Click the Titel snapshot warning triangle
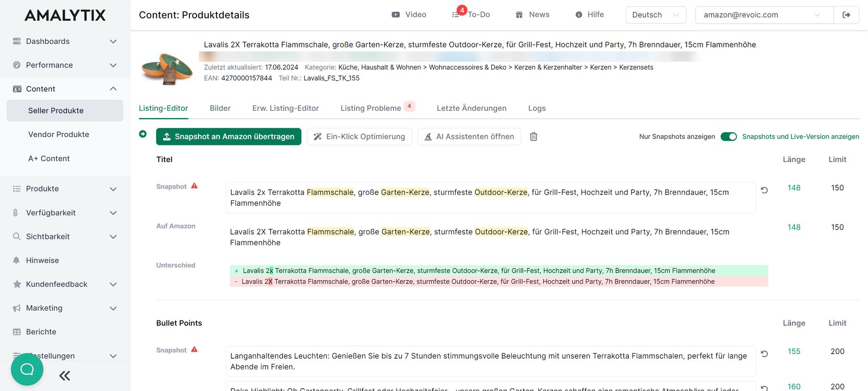 tap(194, 186)
